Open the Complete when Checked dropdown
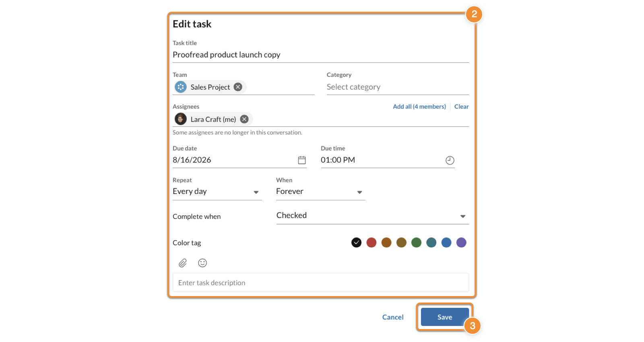This screenshot has width=644, height=342. pyautogui.click(x=462, y=216)
